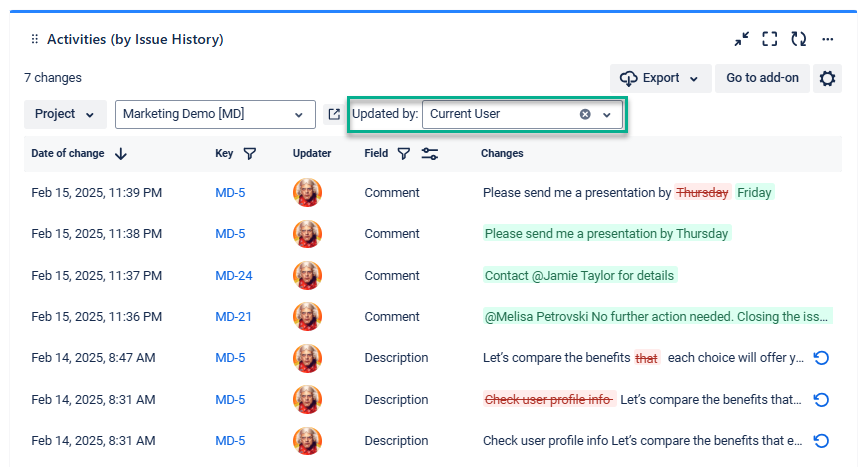Open MD-5 link in 11:38 PM row

pos(230,234)
